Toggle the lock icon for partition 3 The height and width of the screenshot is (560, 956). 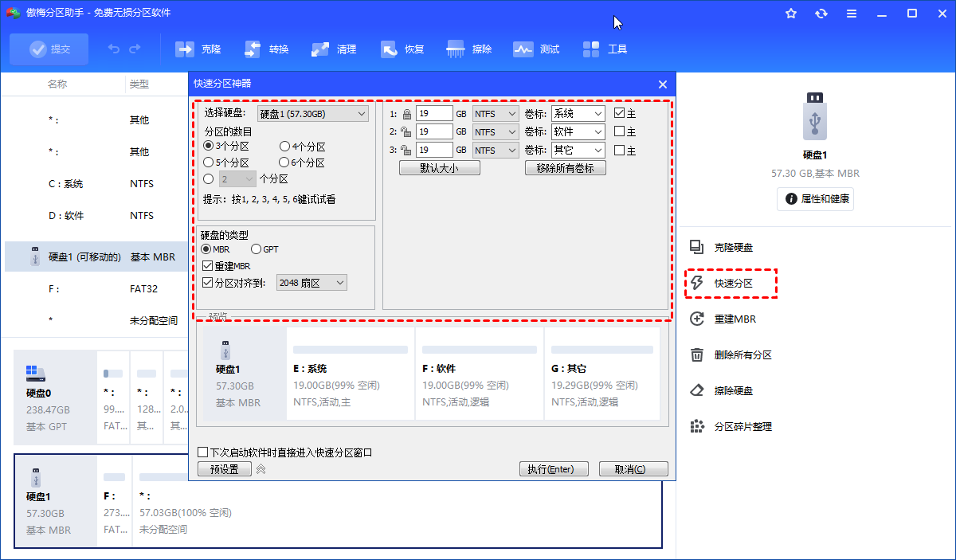[x=406, y=150]
